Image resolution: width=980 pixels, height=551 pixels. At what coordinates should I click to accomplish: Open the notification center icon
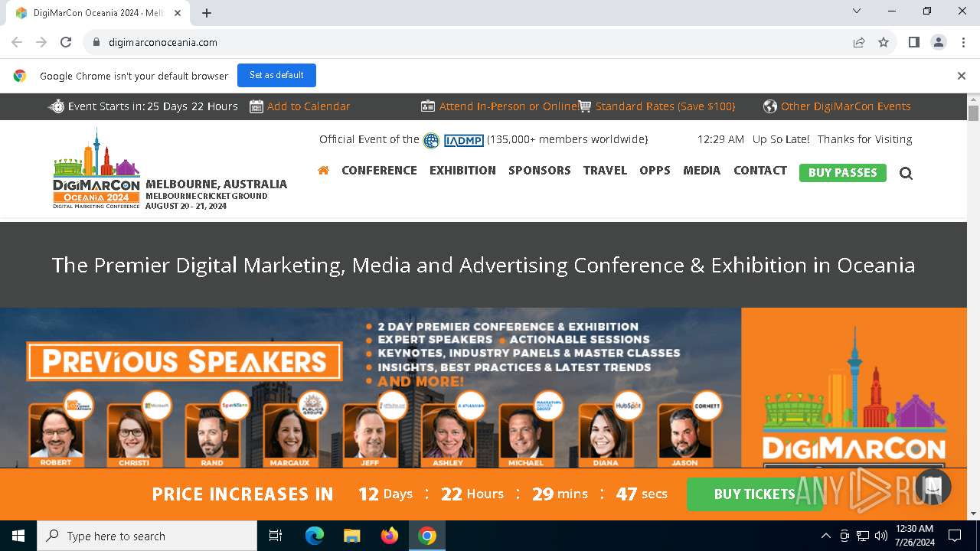pyautogui.click(x=955, y=536)
